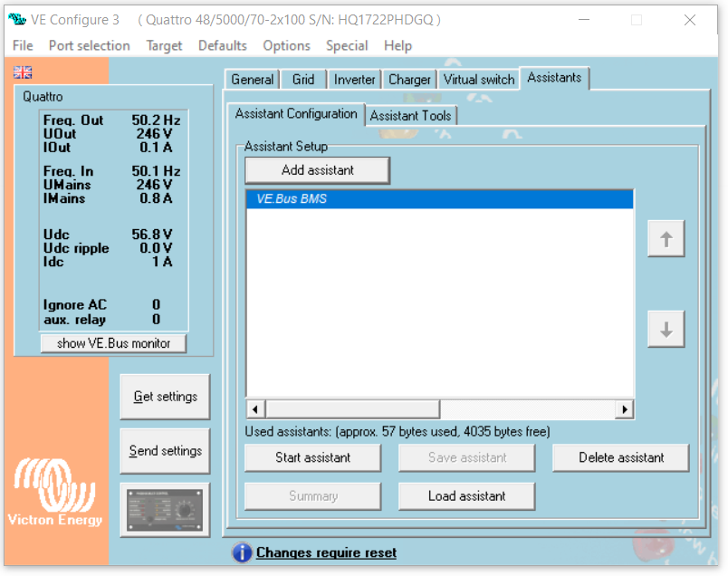
Task: Click show VE.Bus monitor
Action: (x=113, y=343)
